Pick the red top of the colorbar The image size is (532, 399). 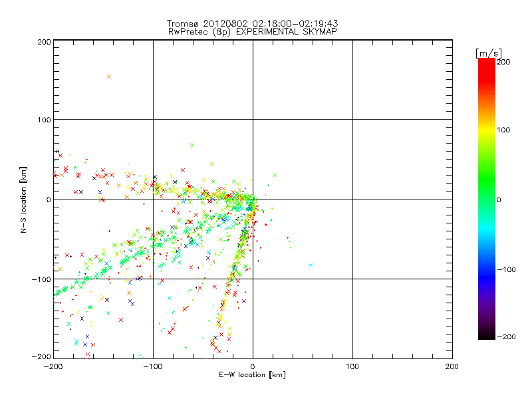coord(486,63)
